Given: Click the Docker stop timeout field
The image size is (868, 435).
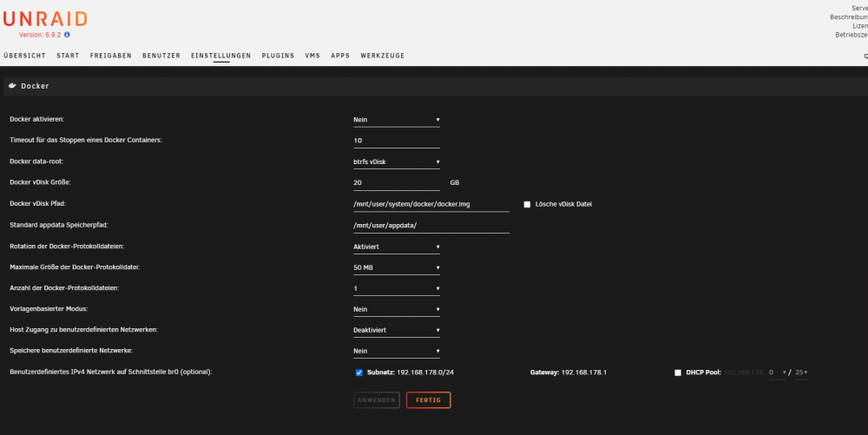Looking at the screenshot, I should (397, 141).
